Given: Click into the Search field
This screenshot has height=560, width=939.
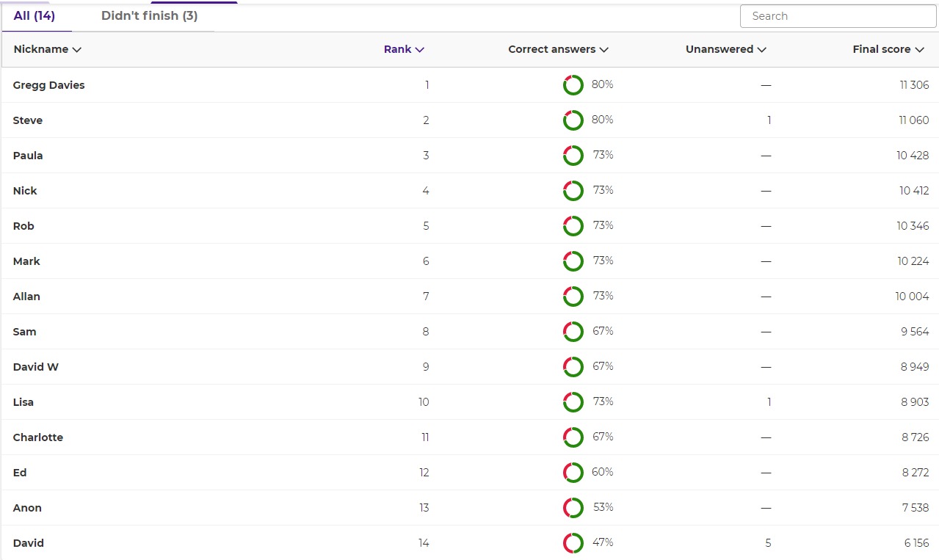Looking at the screenshot, I should tap(838, 16).
